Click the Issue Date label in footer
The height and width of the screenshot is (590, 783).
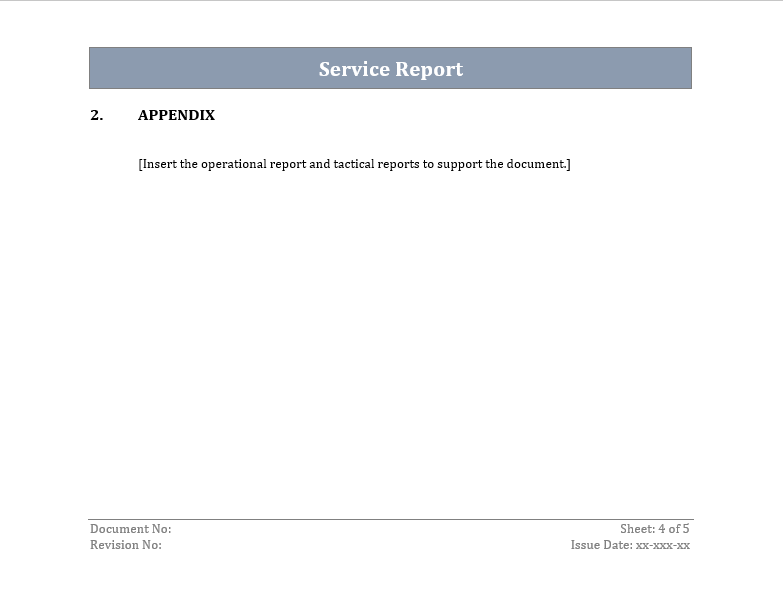pos(601,545)
